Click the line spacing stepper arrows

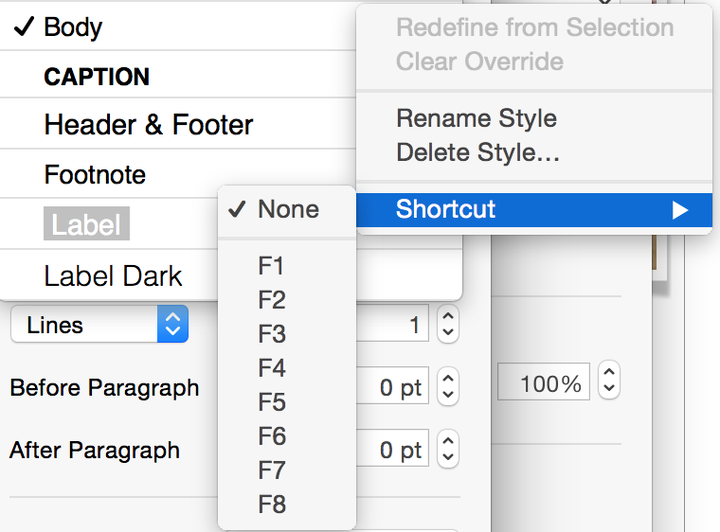click(448, 325)
